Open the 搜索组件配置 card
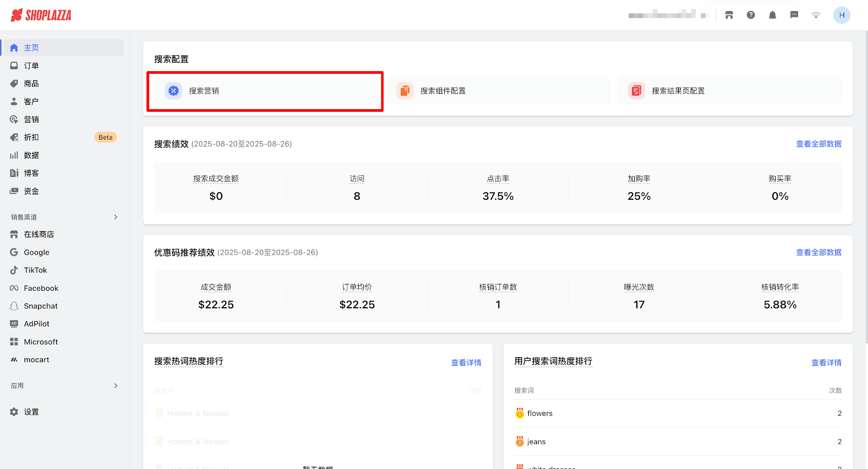This screenshot has height=469, width=868. pyautogui.click(x=498, y=91)
